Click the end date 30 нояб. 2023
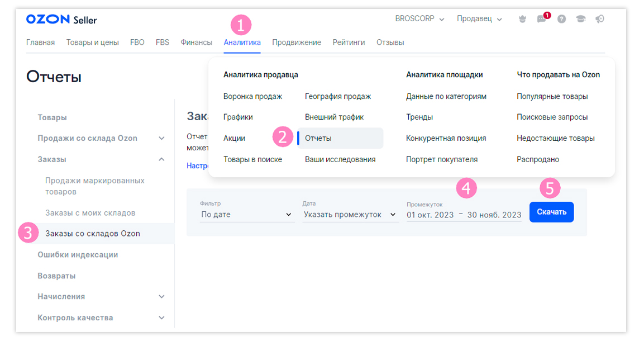Viewport: 644px width, 341px height. (494, 215)
